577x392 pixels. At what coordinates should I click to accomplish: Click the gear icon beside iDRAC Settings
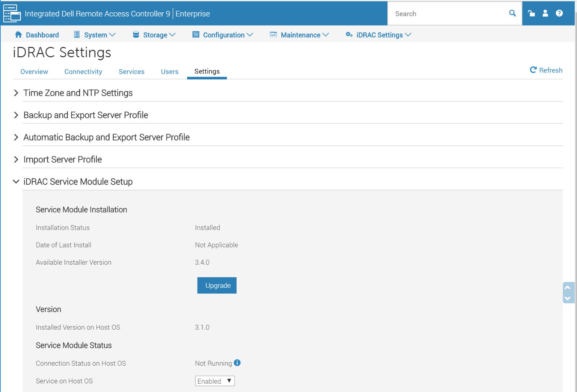[x=348, y=35]
